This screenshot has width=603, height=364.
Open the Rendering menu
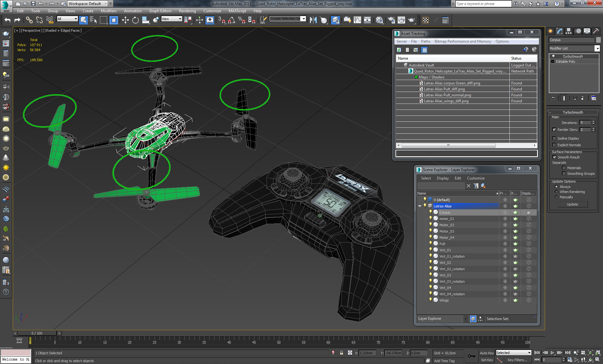coord(187,11)
